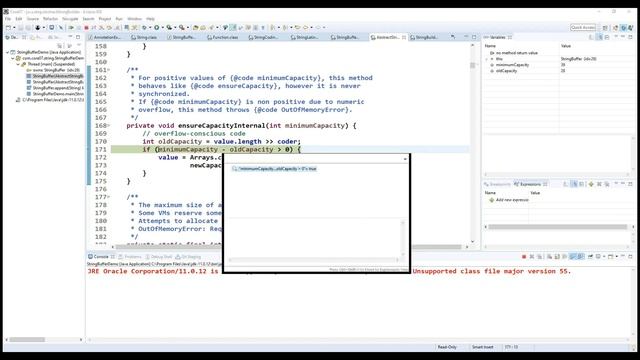
Task: Click the Show overflow editors tab icon
Action: (x=453, y=37)
